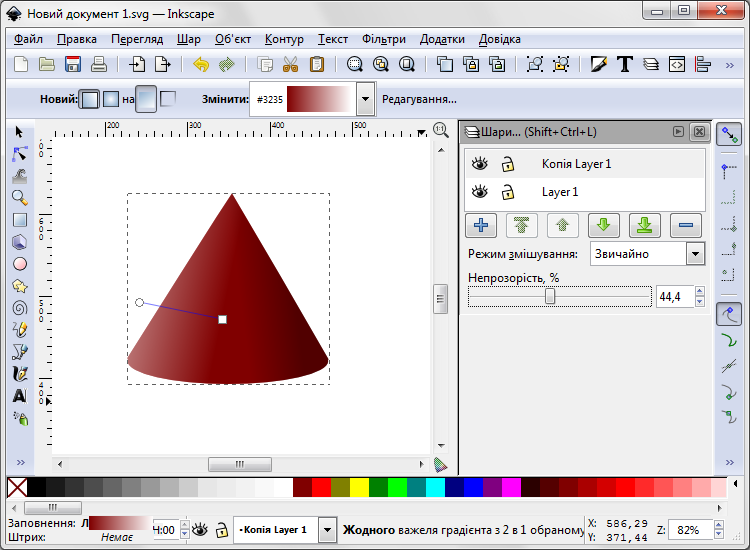Choose radial gradient for new gradients
Image resolution: width=750 pixels, height=550 pixels.
(x=110, y=99)
